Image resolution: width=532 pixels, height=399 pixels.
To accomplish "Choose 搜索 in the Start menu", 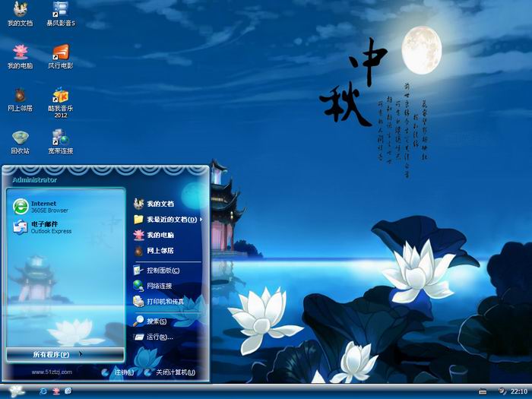I will coord(156,321).
